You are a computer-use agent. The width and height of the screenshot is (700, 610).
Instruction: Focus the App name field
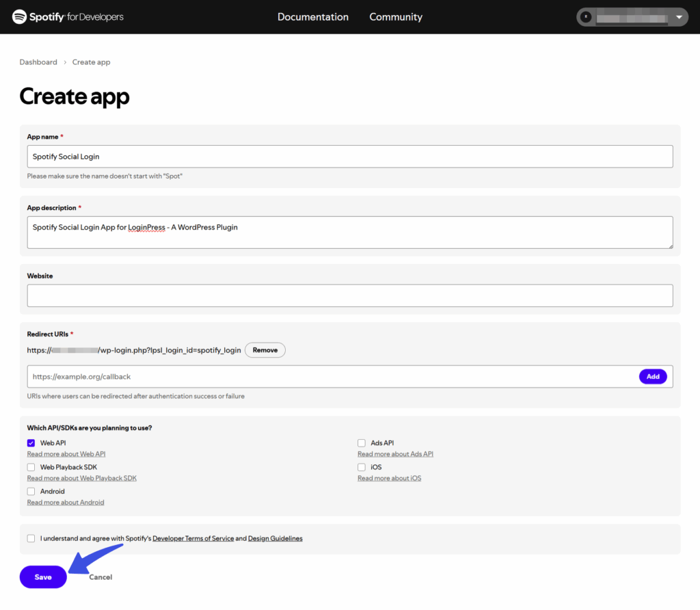tap(350, 157)
